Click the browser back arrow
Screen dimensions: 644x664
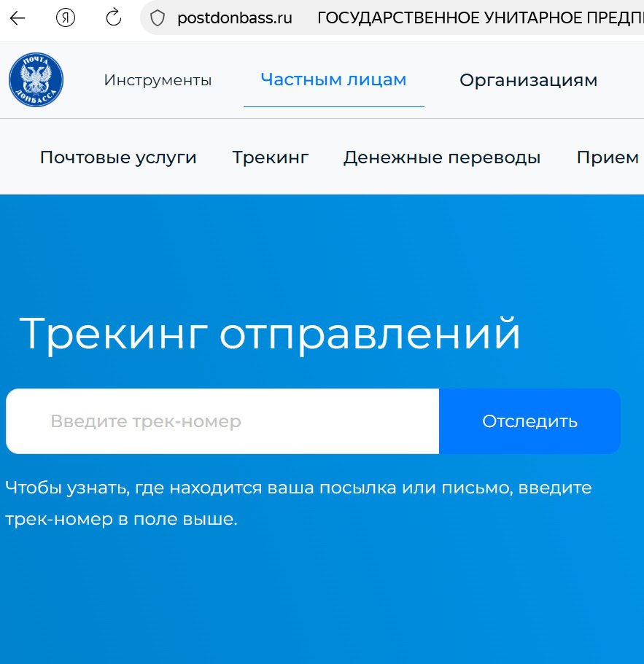coord(16,17)
